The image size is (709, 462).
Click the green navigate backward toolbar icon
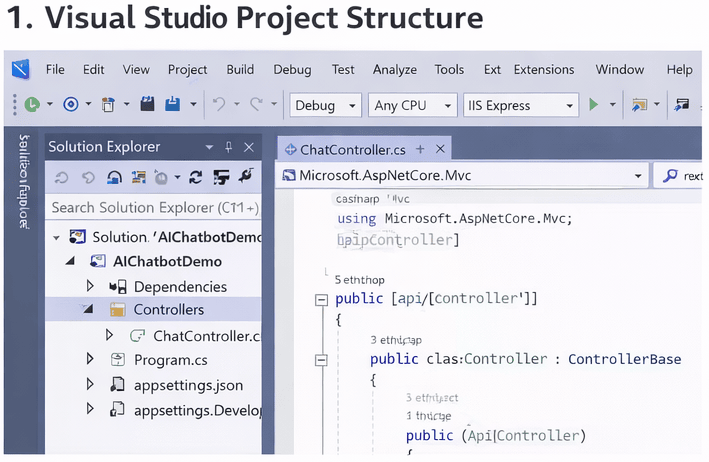coord(32,105)
